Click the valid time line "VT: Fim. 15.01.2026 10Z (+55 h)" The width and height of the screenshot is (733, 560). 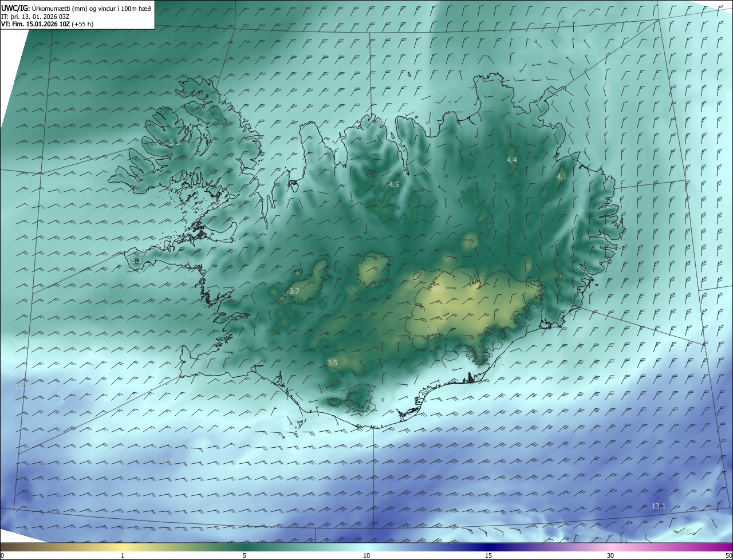point(48,24)
